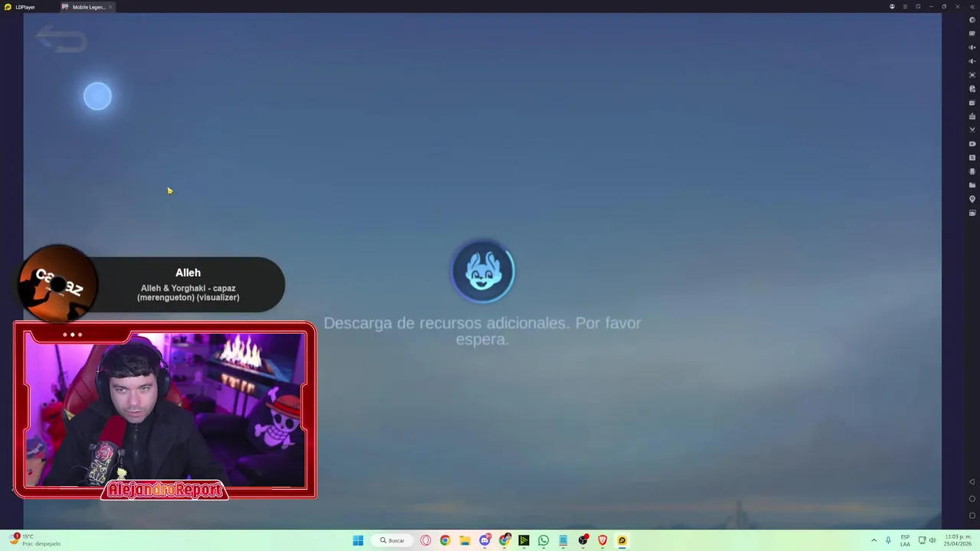The width and height of the screenshot is (980, 551).
Task: Open the green arrow app in taskbar
Action: click(524, 540)
